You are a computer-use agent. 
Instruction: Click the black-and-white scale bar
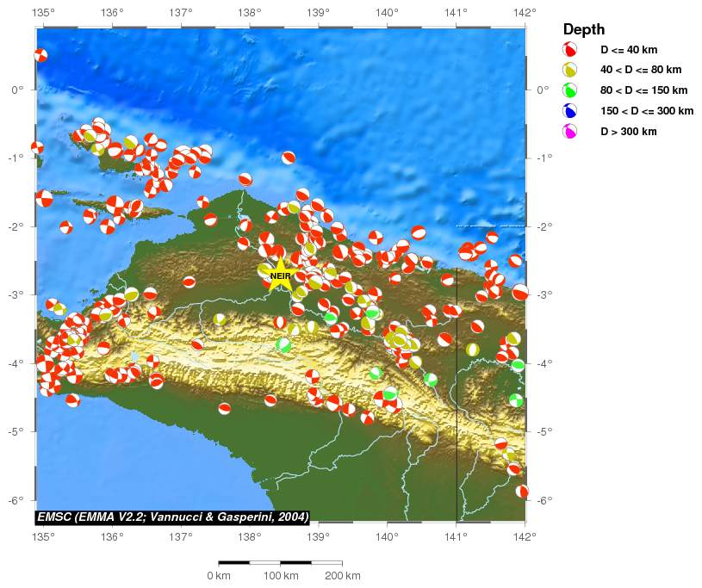pyautogui.click(x=280, y=562)
